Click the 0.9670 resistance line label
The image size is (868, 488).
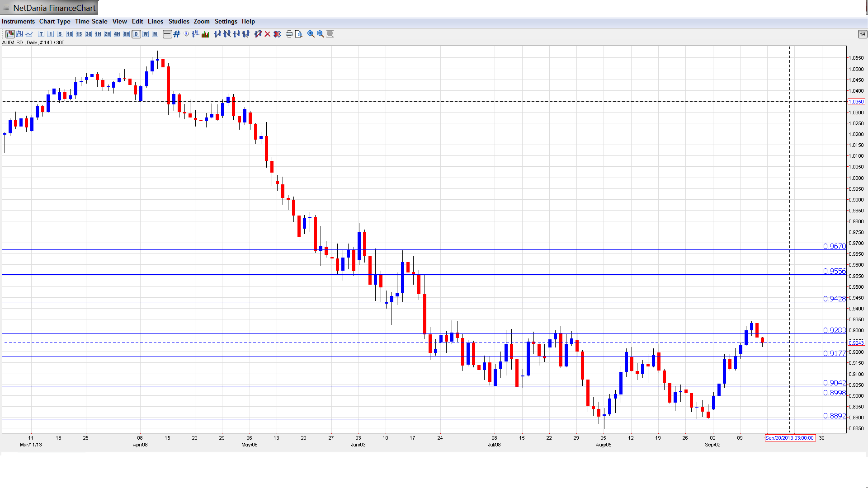[x=834, y=246]
